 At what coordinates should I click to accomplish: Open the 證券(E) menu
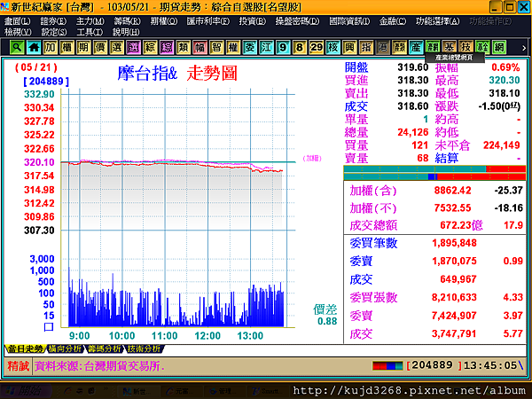click(x=53, y=21)
